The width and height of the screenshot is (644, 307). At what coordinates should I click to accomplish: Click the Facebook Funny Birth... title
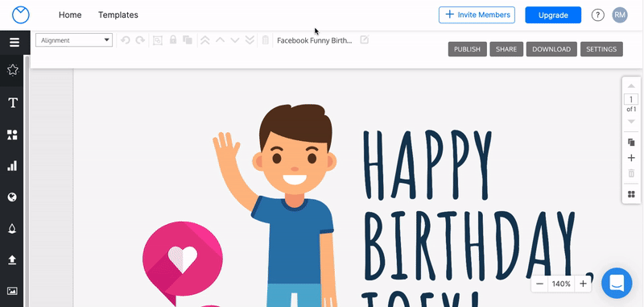pos(315,40)
